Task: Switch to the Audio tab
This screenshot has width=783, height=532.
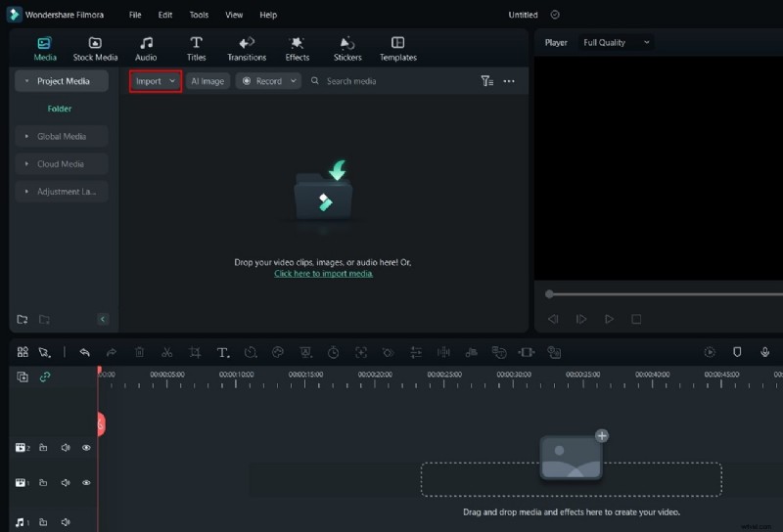Action: [146, 49]
